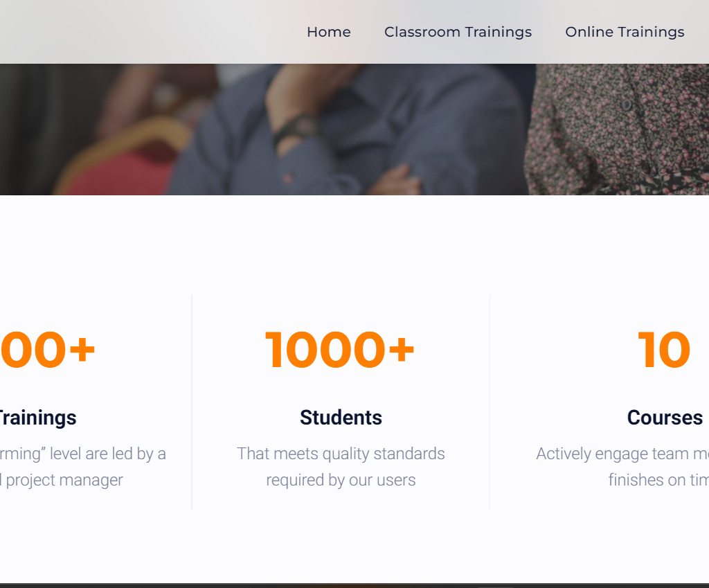Click "That meets quality standards" text
709x588 pixels.
(x=341, y=454)
